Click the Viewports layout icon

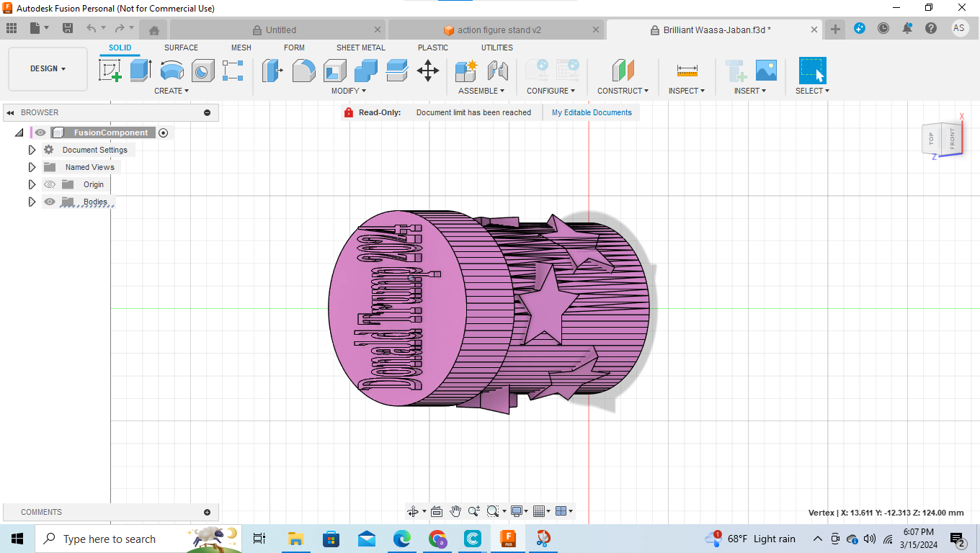[561, 511]
